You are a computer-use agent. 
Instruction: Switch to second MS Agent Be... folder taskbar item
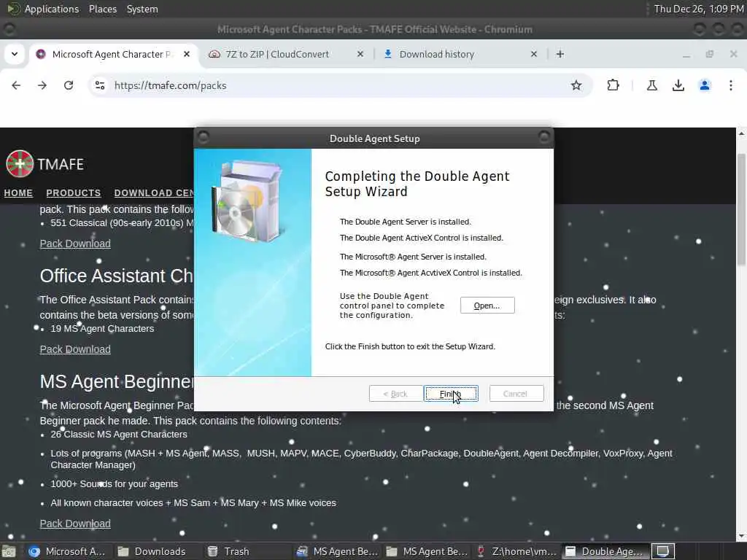tap(426, 551)
